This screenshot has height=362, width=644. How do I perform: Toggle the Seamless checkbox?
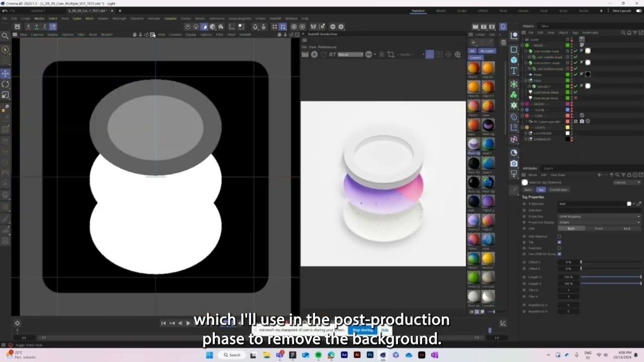tap(559, 248)
